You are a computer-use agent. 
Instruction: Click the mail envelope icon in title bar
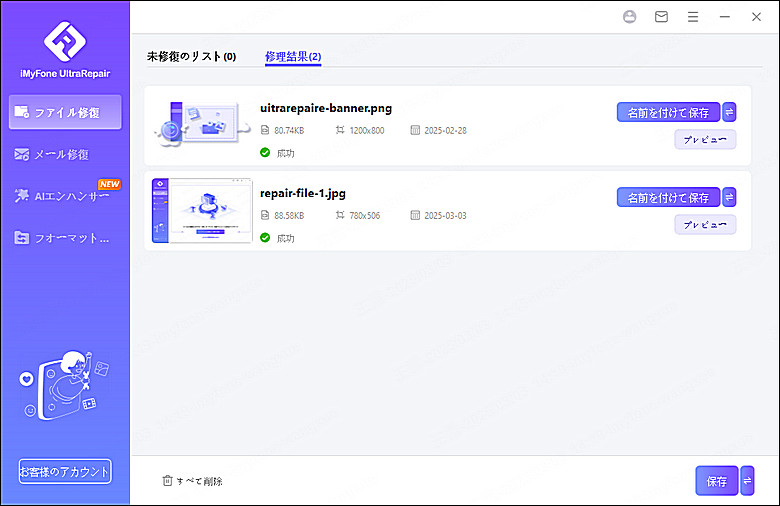click(661, 17)
